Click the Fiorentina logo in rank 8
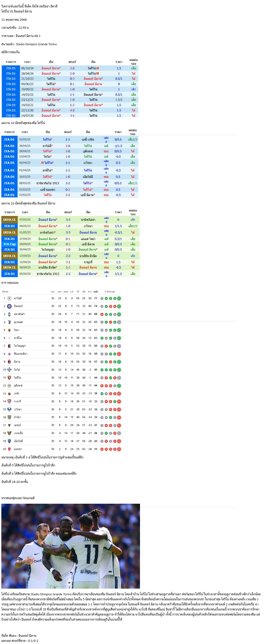The height and width of the screenshot is (644, 264). (9, 354)
